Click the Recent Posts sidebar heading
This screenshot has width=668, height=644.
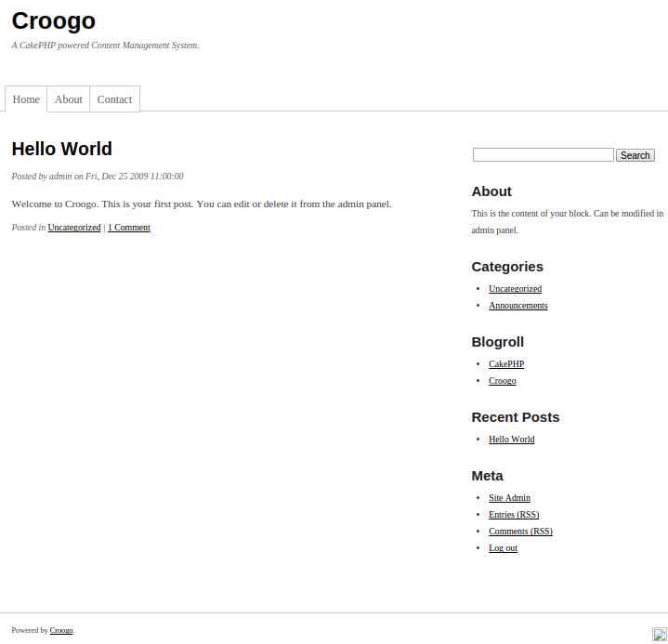coord(516,417)
